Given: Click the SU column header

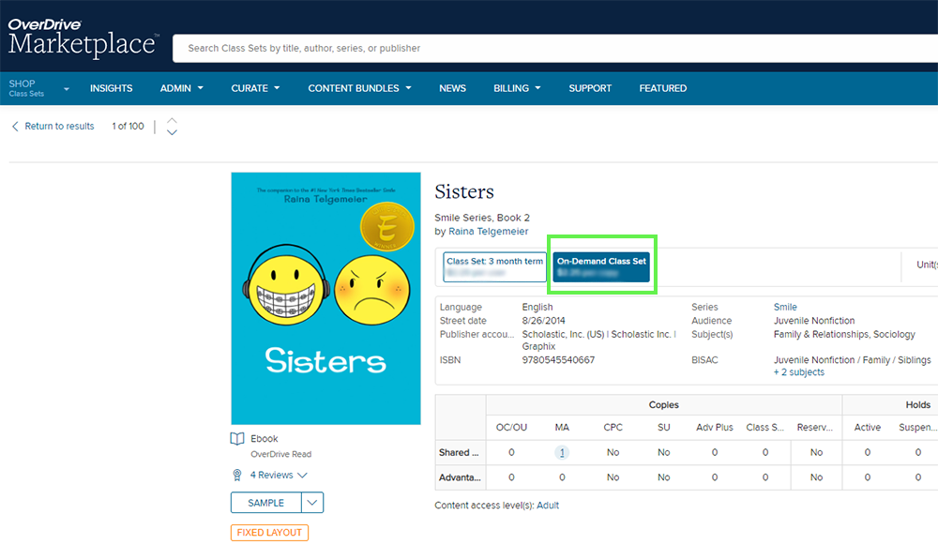Looking at the screenshot, I should [x=663, y=427].
